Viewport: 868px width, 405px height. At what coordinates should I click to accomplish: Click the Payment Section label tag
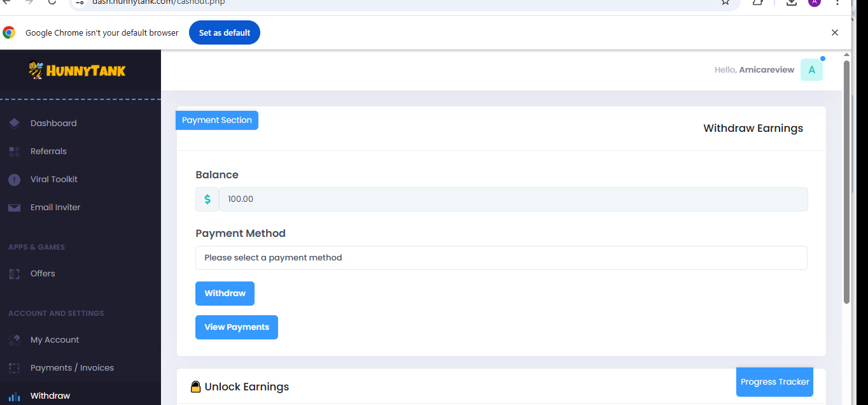coord(217,120)
